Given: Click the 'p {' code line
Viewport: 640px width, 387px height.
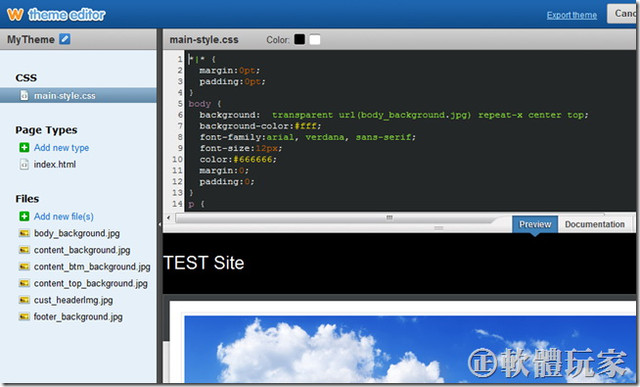Looking at the screenshot, I should [x=196, y=203].
